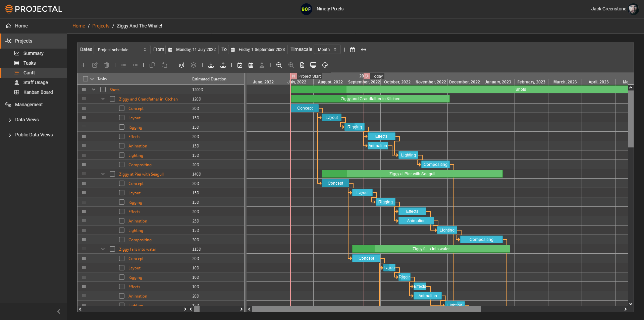This screenshot has height=320, width=644.
Task: Collapse Ziggy at Pier with Seagull group
Action: 103,174
